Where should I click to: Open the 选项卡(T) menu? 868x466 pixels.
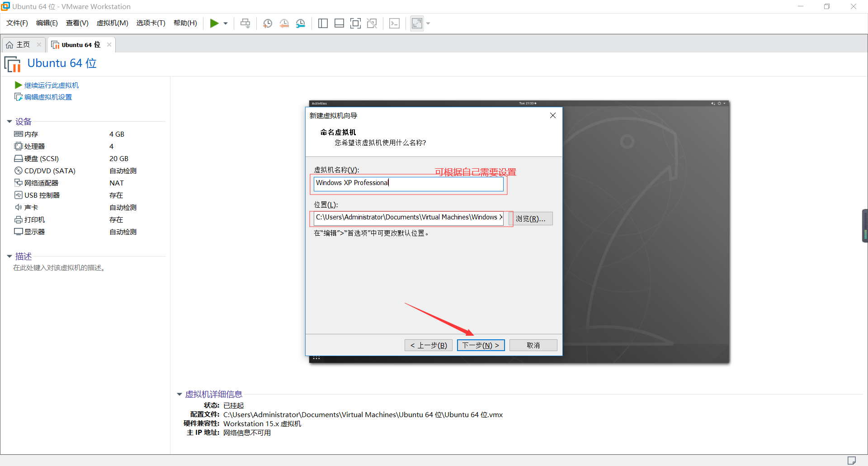coord(151,23)
